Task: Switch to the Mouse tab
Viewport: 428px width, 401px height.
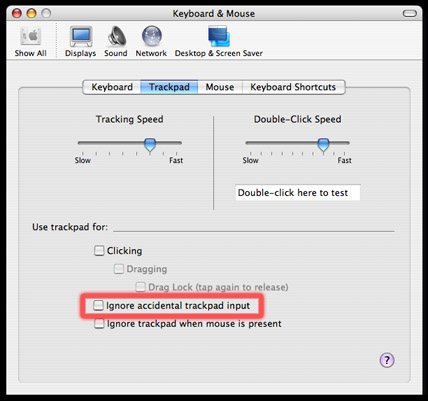Action: [x=220, y=87]
